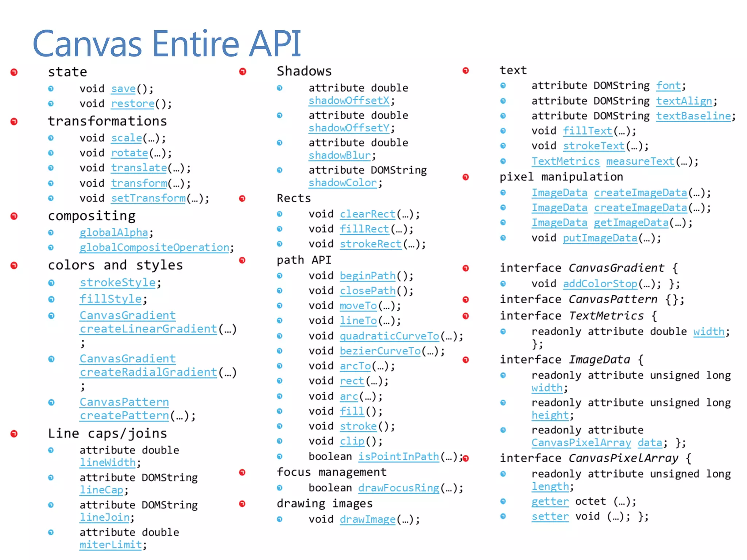Open the textBaseline attribute link

[x=693, y=116]
